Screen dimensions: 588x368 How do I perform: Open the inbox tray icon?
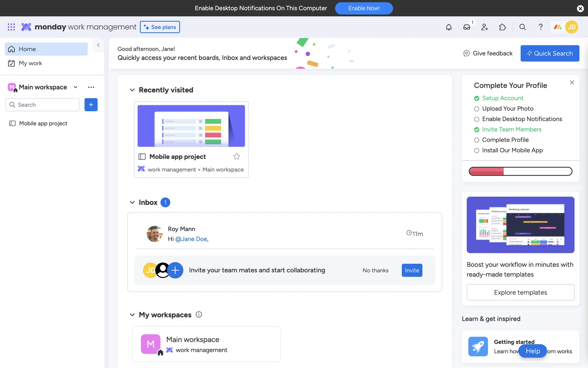coord(466,27)
